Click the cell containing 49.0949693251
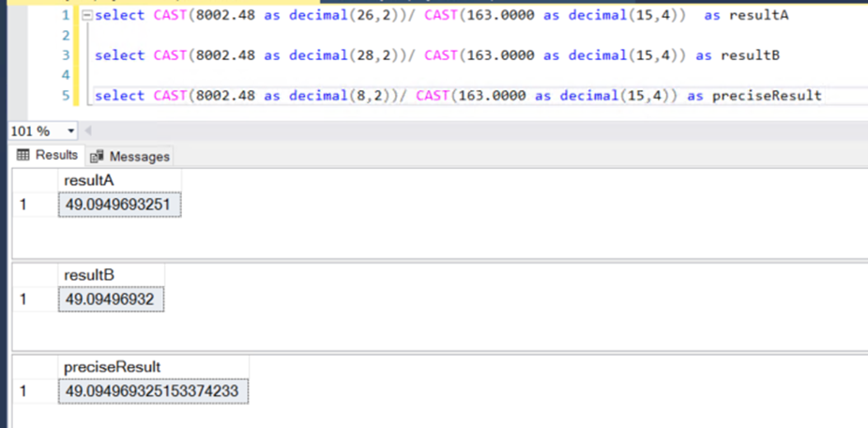 pyautogui.click(x=119, y=204)
